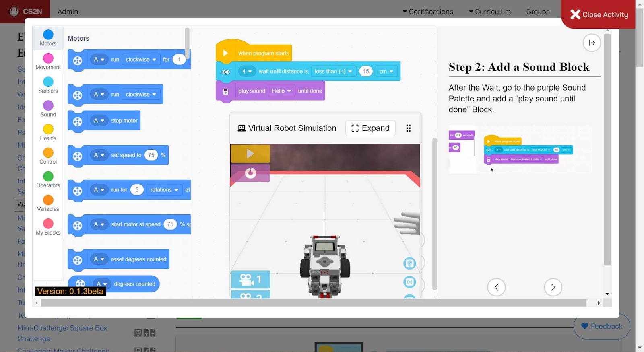This screenshot has height=352, width=644.
Task: Open the cm units dropdown
Action: pos(386,71)
